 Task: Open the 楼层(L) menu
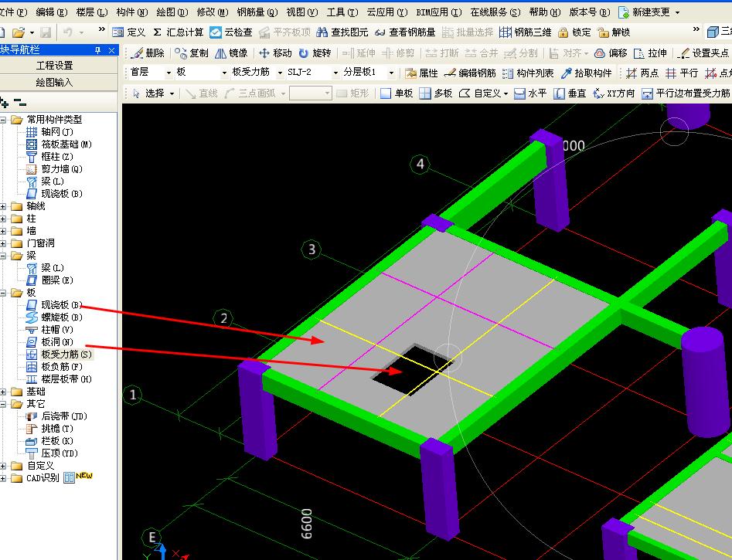click(x=92, y=12)
